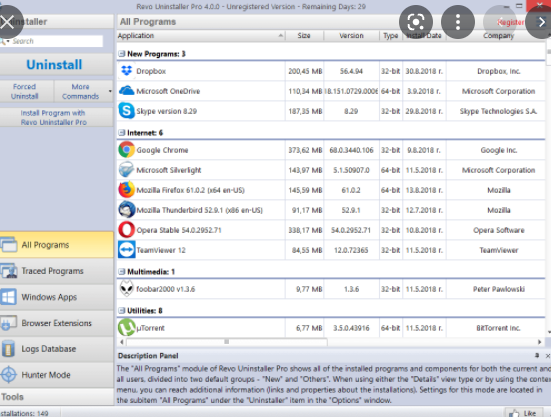Click the TeamViewer 12 icon
This screenshot has width=551, height=417.
tap(126, 250)
